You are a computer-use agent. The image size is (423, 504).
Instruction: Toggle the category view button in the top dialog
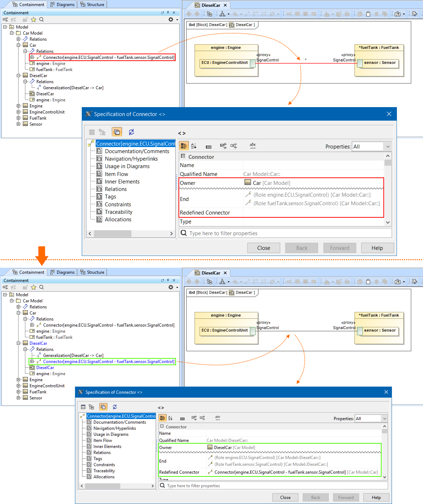pos(183,146)
